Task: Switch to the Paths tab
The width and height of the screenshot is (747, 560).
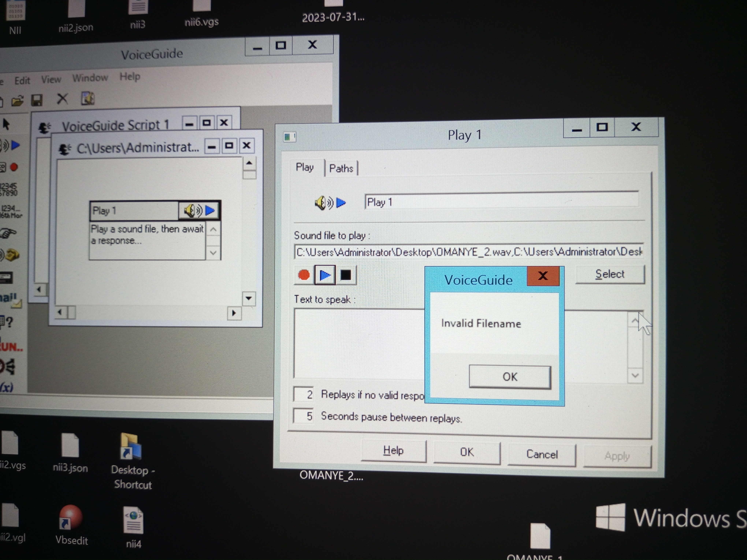Action: click(341, 168)
